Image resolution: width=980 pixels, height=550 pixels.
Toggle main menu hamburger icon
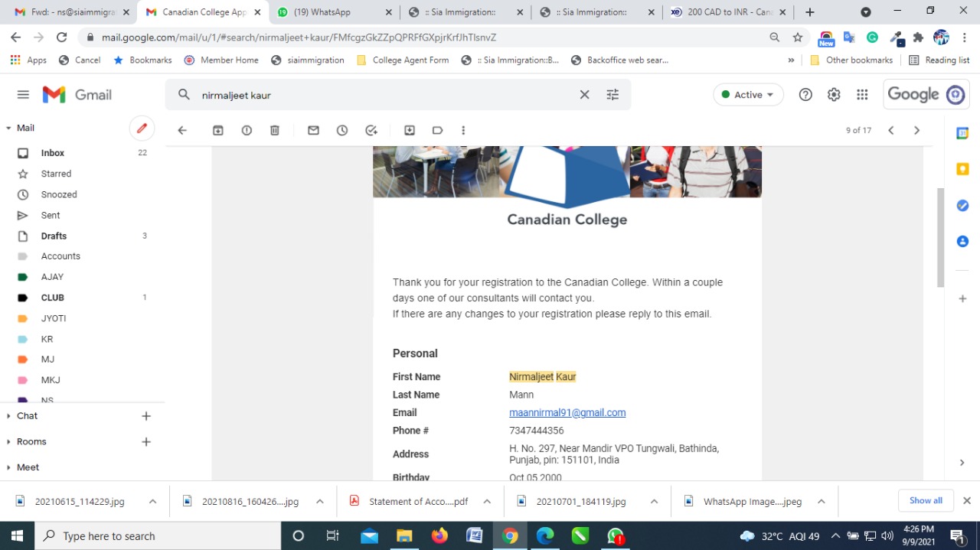click(x=23, y=95)
